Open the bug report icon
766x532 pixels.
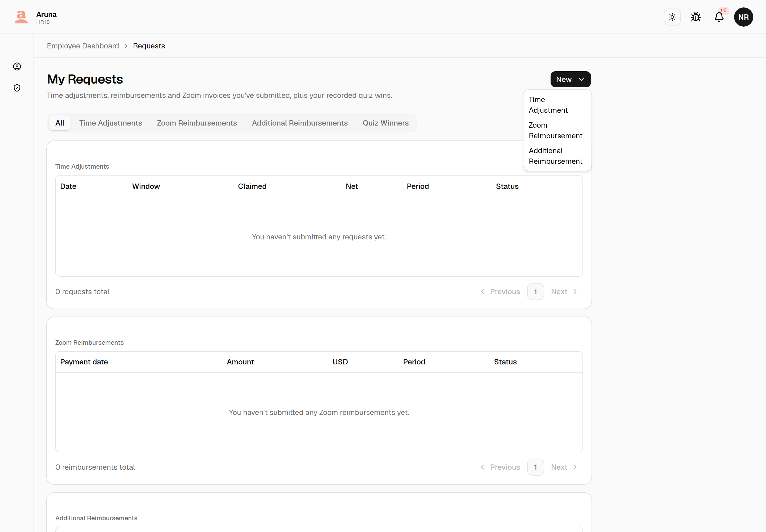[x=696, y=17]
